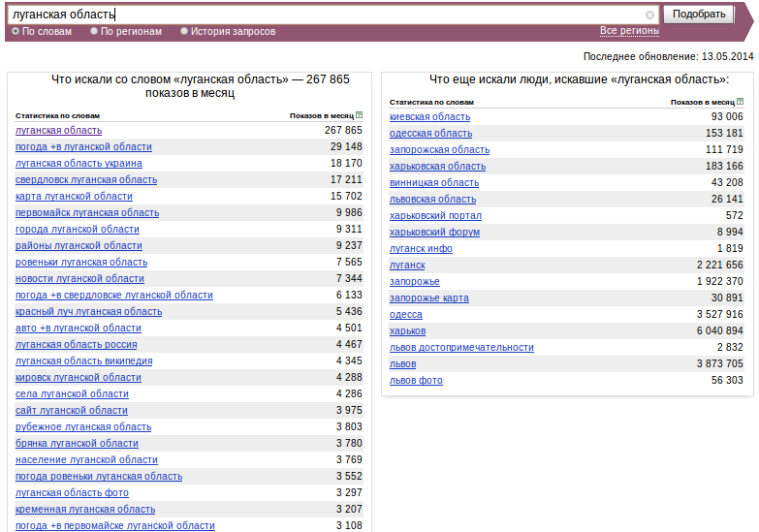
Task: Open the 'погода +в луганской области' link
Action: [x=83, y=146]
